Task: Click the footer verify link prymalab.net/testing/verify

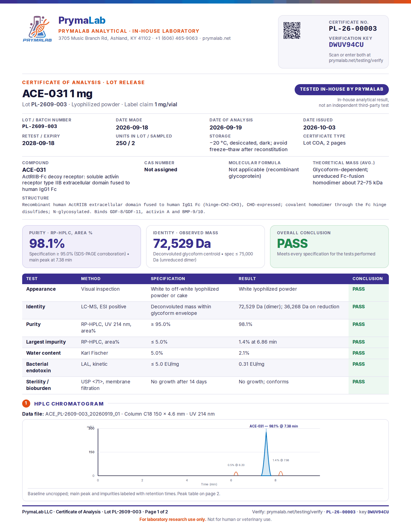Action: coord(294,512)
